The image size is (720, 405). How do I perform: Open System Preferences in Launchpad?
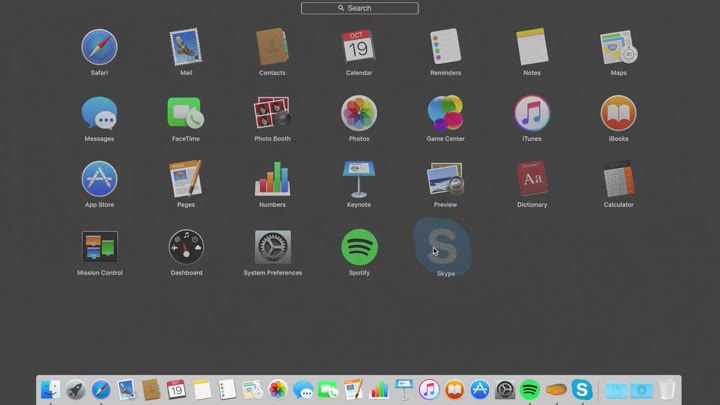pyautogui.click(x=272, y=247)
